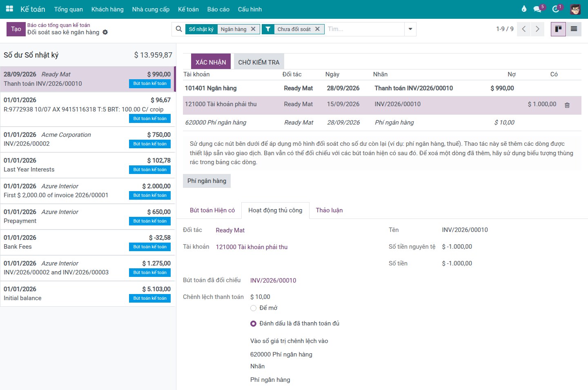Click the Phí ngân hàng model button
The height and width of the screenshot is (390, 588).
207,181
